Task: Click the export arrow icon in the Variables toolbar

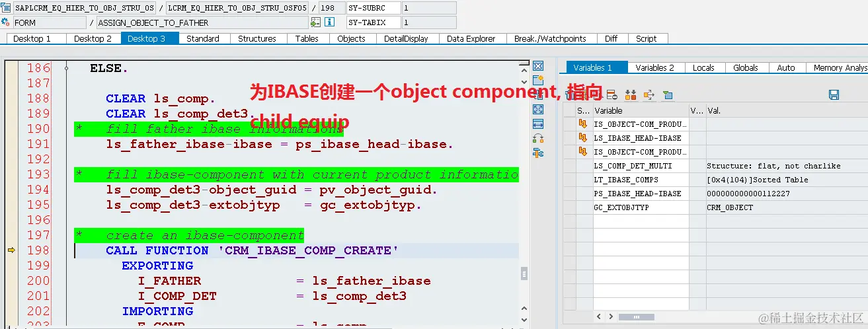Action: pyautogui.click(x=649, y=95)
